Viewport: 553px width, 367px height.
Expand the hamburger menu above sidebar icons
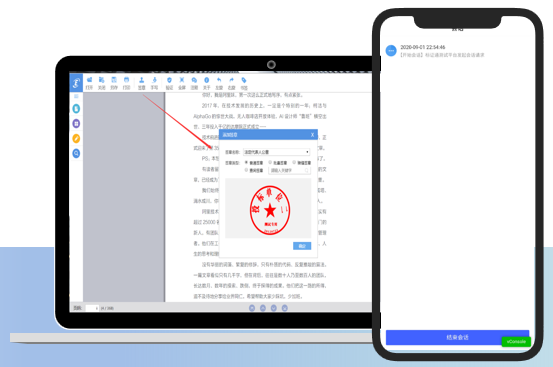(76, 96)
